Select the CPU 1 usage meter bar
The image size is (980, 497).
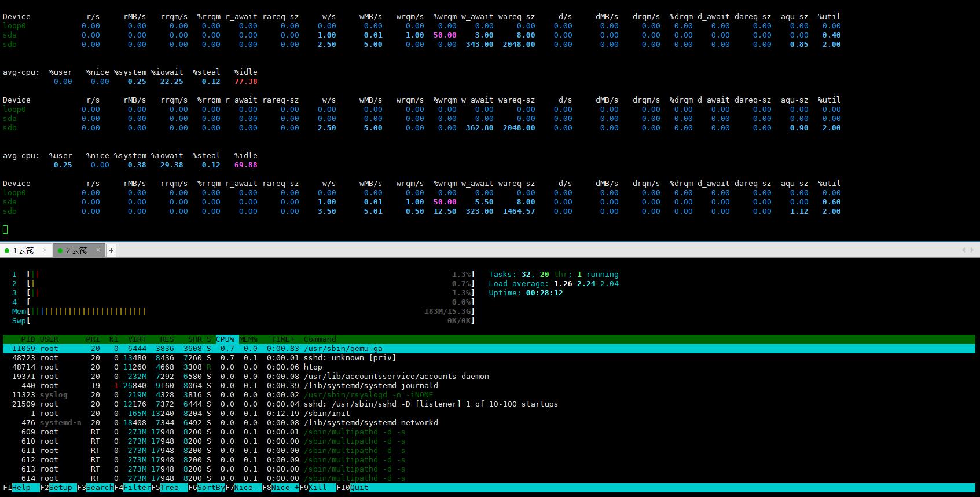pyautogui.click(x=251, y=275)
